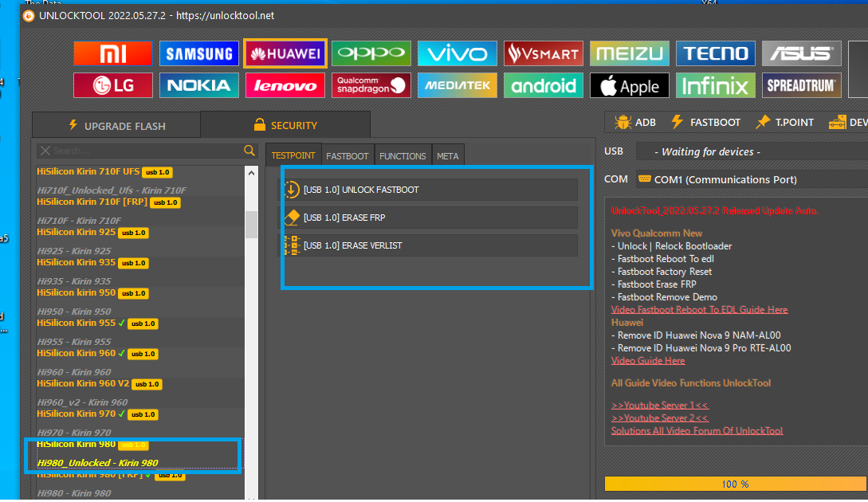Click the device search field
The image size is (868, 502).
[147, 151]
